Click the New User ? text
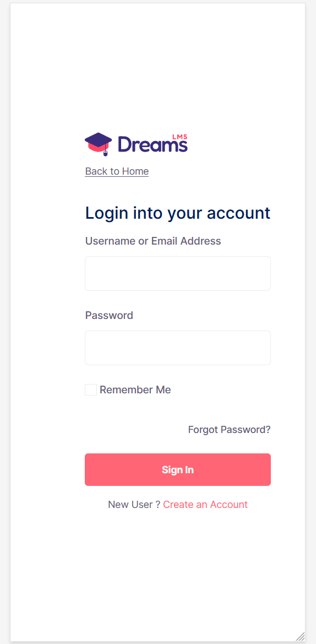The image size is (316, 644). pyautogui.click(x=134, y=505)
